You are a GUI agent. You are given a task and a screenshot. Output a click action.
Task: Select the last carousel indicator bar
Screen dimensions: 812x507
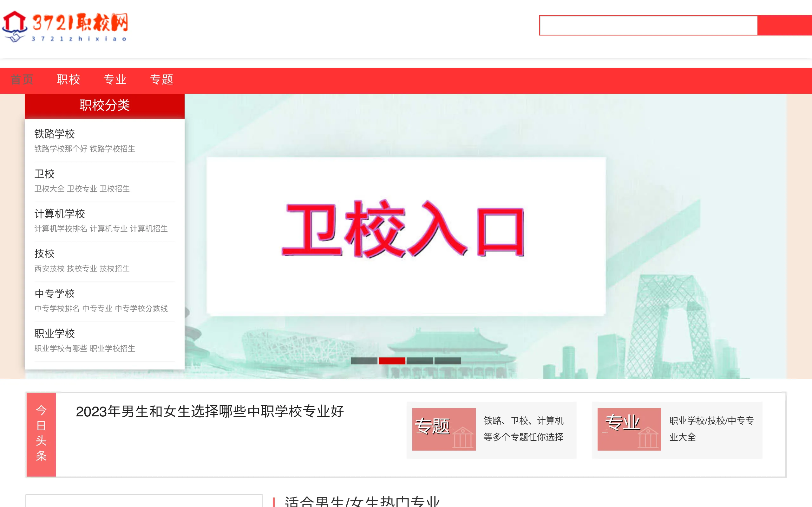(x=448, y=361)
